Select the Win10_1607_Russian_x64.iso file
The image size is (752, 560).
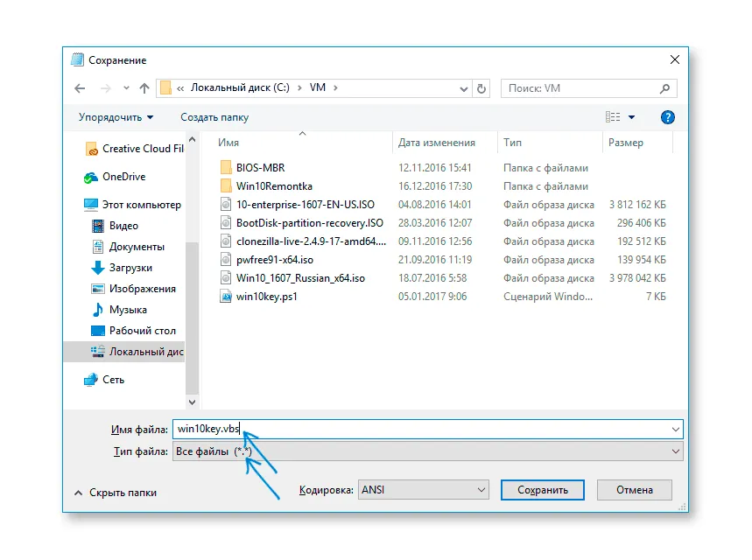(x=300, y=278)
